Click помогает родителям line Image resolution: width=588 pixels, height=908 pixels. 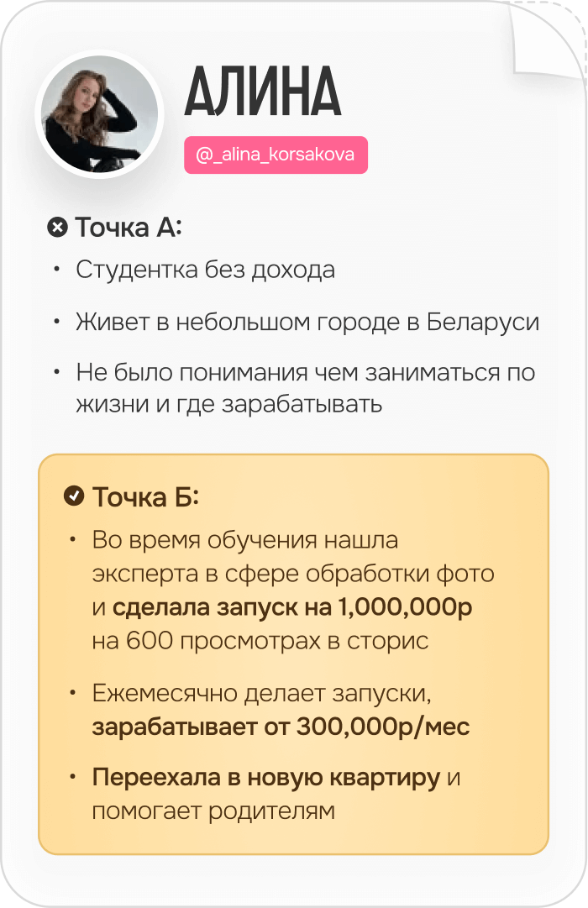(213, 811)
